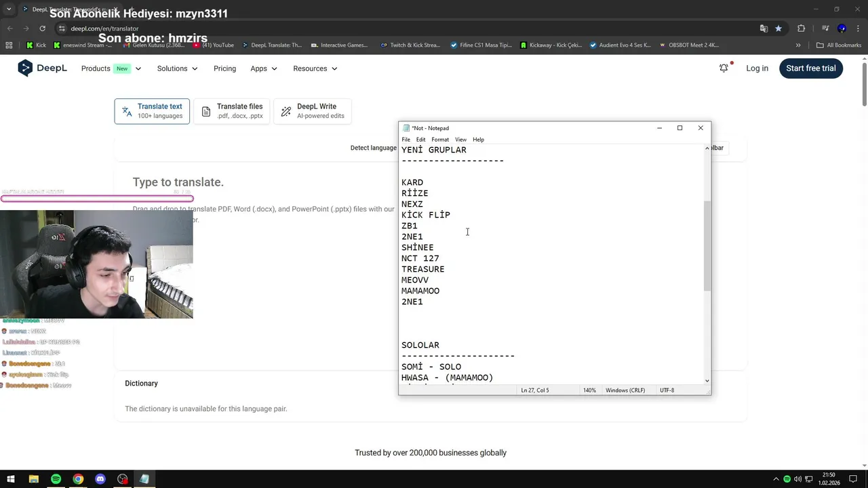Open the Chrome profile avatar

point(842,28)
